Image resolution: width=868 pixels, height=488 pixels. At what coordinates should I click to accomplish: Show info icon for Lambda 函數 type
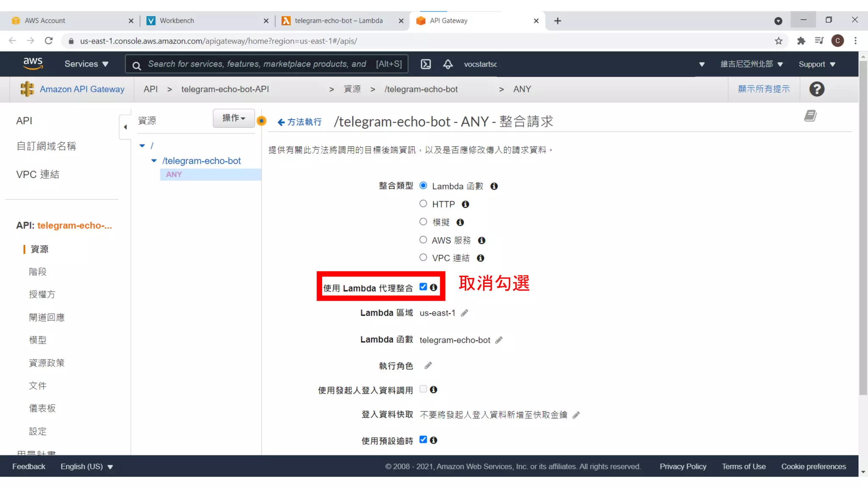pyautogui.click(x=494, y=186)
